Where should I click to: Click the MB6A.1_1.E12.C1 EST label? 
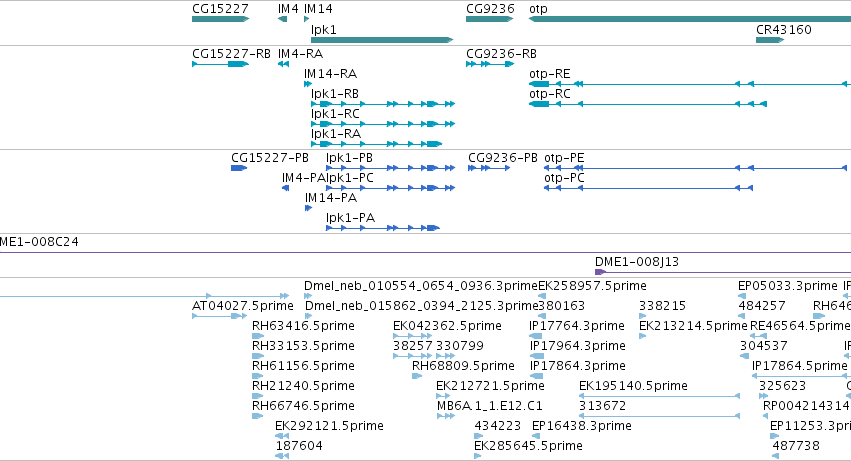(x=490, y=406)
